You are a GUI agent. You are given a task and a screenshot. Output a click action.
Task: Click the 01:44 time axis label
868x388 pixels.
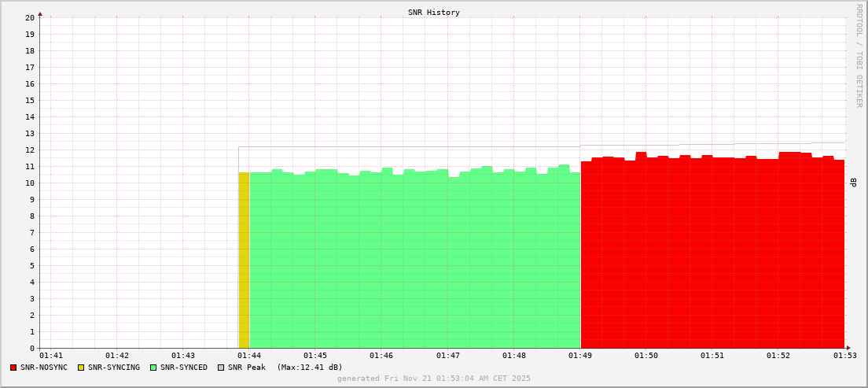[x=248, y=356]
